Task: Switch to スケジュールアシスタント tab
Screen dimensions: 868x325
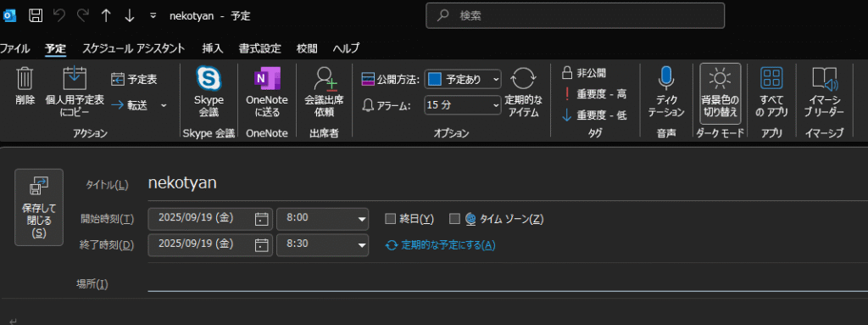Action: pyautogui.click(x=133, y=48)
